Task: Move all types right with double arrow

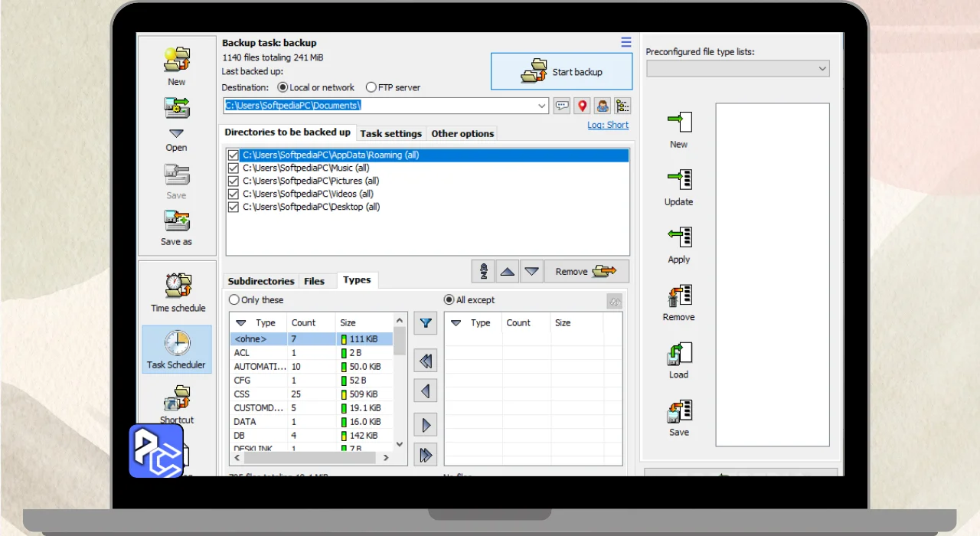Action: [x=426, y=455]
